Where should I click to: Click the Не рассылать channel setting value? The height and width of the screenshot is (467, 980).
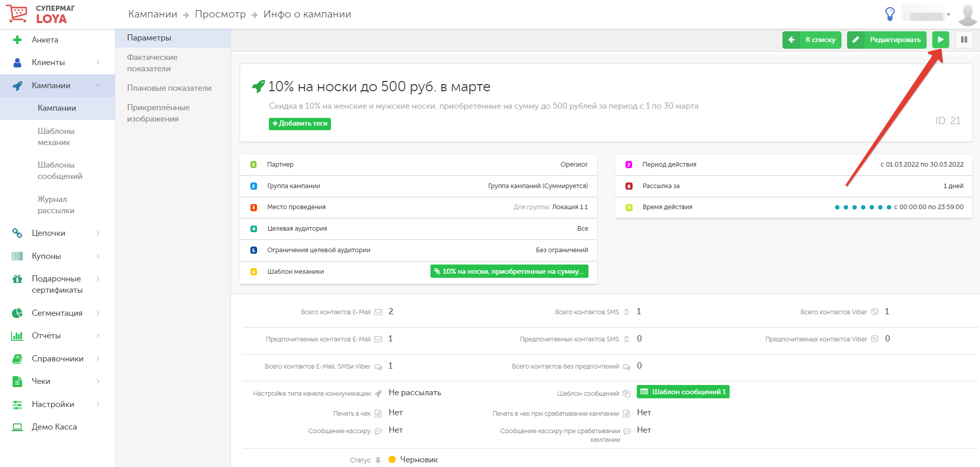pyautogui.click(x=415, y=393)
